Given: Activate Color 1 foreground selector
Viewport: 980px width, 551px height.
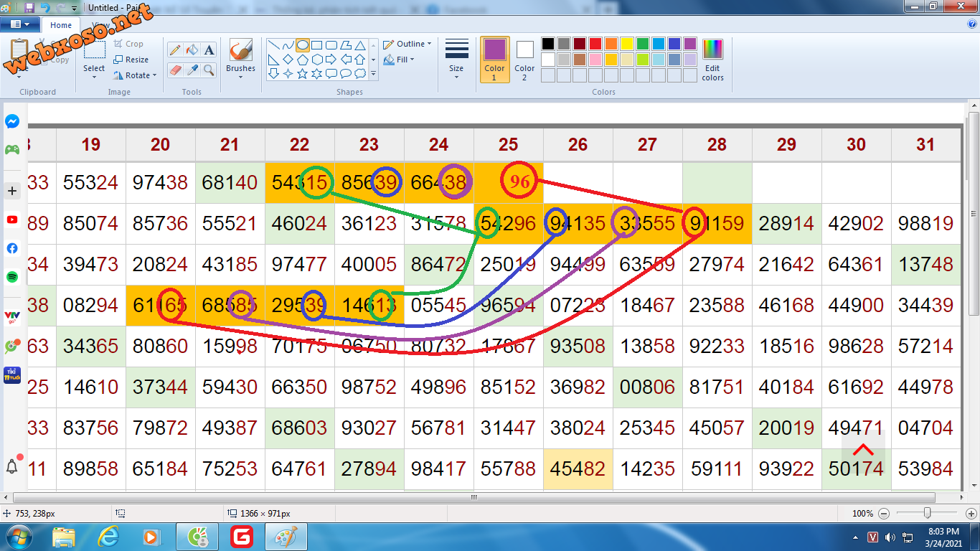Looking at the screenshot, I should click(x=494, y=60).
